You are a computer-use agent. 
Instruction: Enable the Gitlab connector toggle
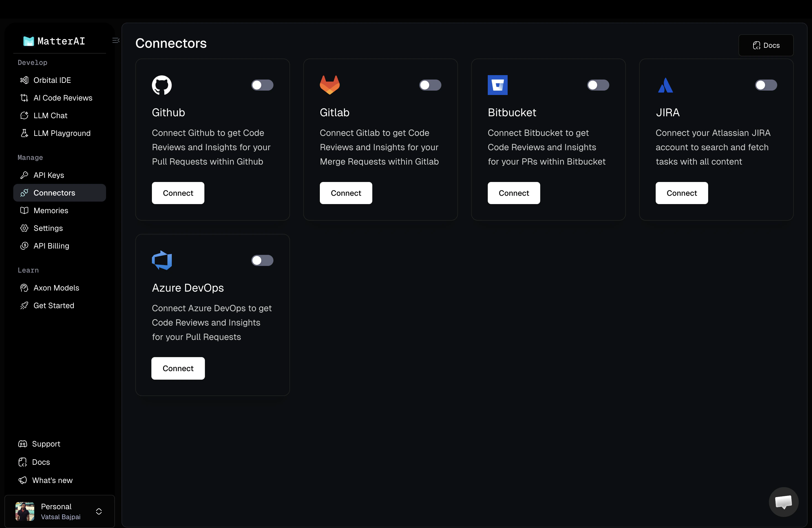tap(430, 85)
